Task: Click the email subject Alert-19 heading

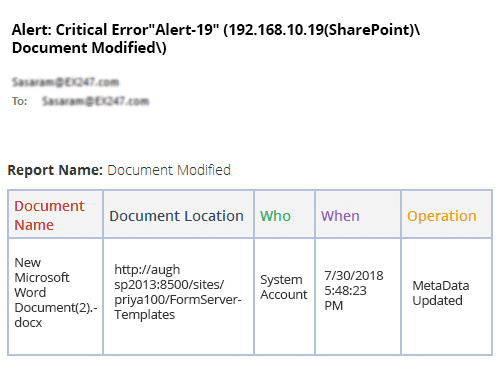Action: click(216, 39)
